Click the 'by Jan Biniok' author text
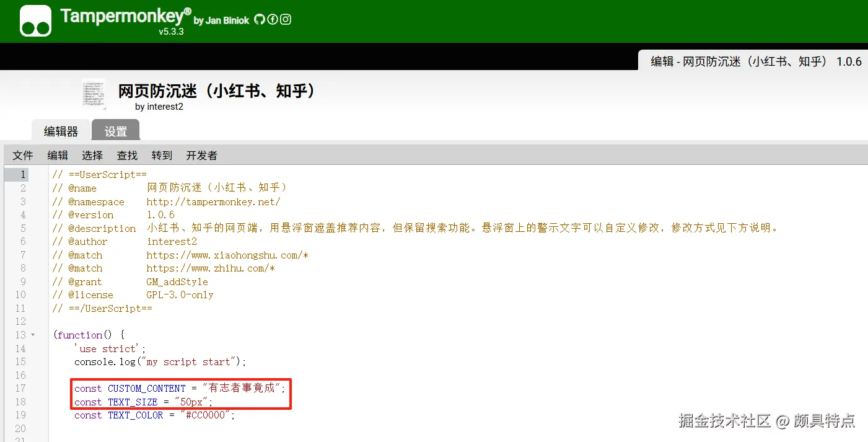Screen dimensions: 868x442 221,20
